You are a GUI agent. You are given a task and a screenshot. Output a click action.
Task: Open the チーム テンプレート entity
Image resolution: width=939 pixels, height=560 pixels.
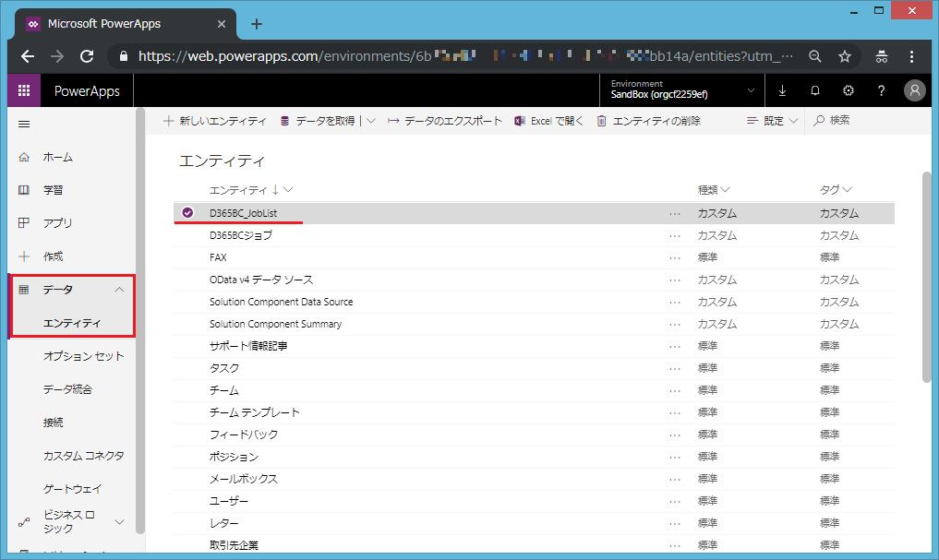[255, 412]
